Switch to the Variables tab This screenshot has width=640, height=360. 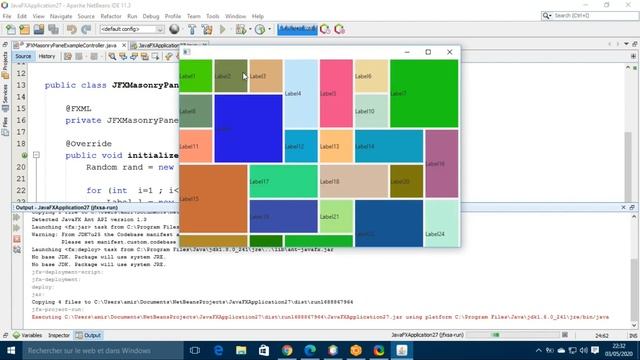click(x=28, y=336)
